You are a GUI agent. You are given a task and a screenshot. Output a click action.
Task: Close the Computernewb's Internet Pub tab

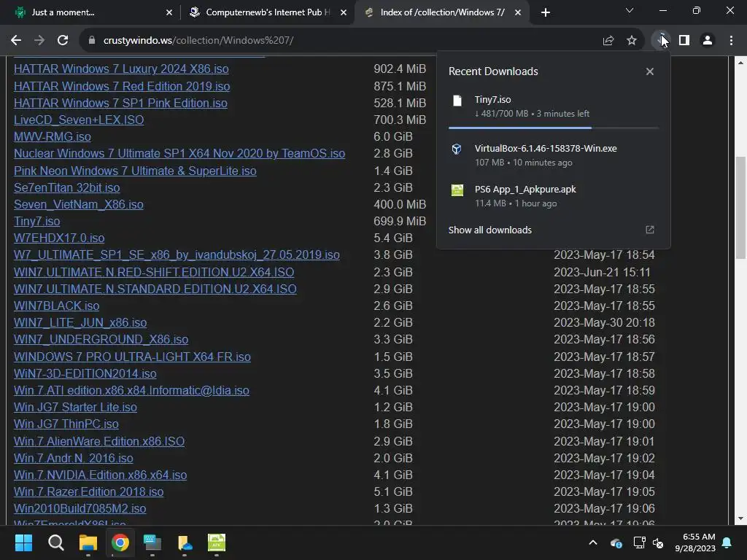click(344, 12)
